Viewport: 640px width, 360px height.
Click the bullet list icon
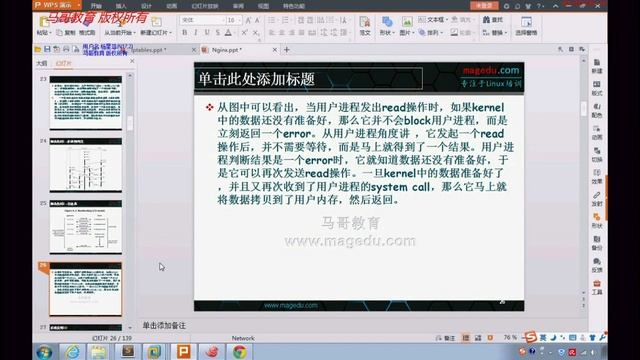[272, 20]
